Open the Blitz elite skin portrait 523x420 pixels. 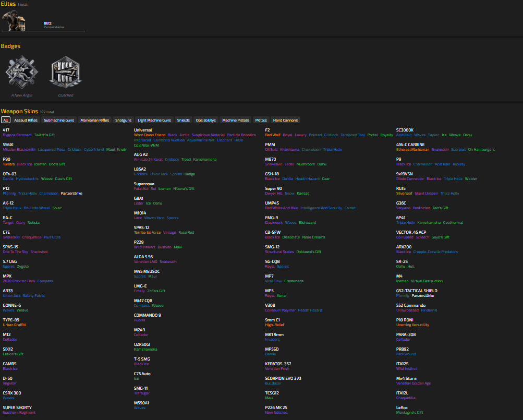[14, 21]
